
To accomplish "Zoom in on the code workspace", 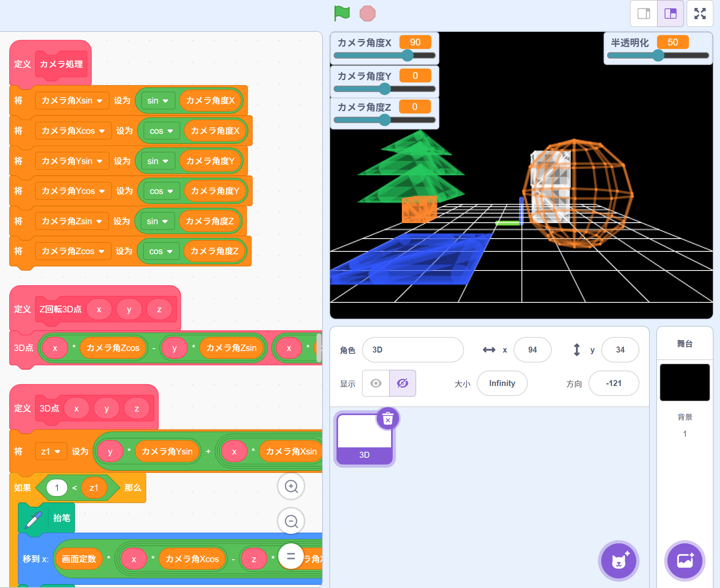I will [x=291, y=486].
